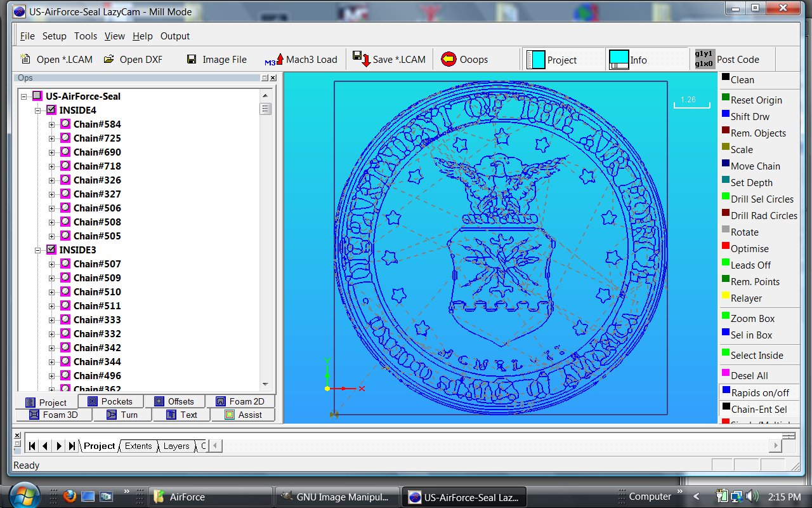Open the Tools menu
The height and width of the screenshot is (508, 812).
[x=86, y=36]
